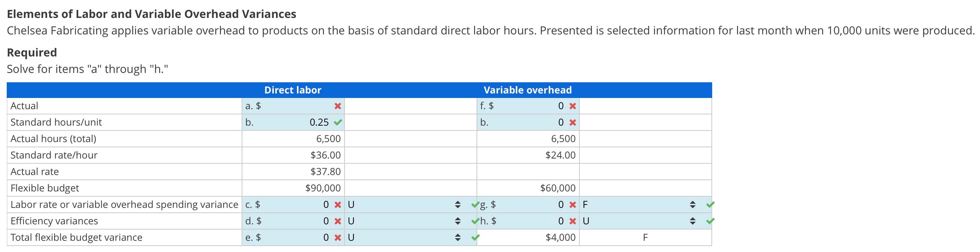Open the U/F selector beside item h
Viewport: 980px width, 252px height.
[693, 221]
